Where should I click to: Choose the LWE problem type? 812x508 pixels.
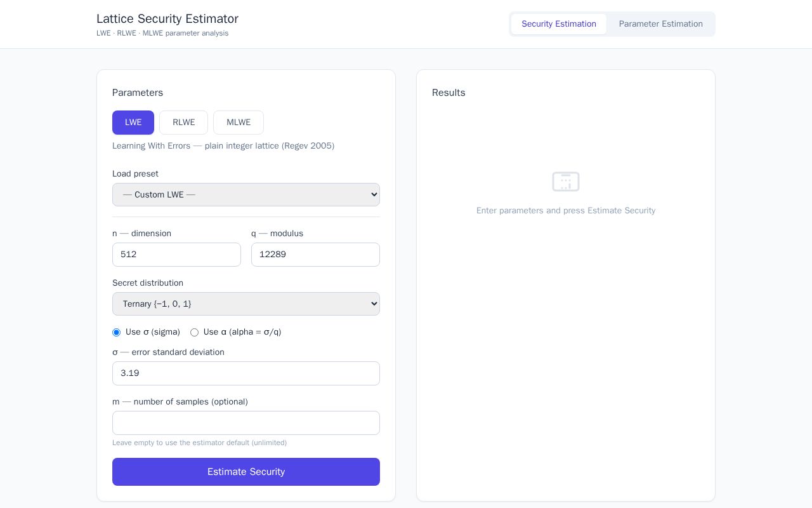[133, 123]
